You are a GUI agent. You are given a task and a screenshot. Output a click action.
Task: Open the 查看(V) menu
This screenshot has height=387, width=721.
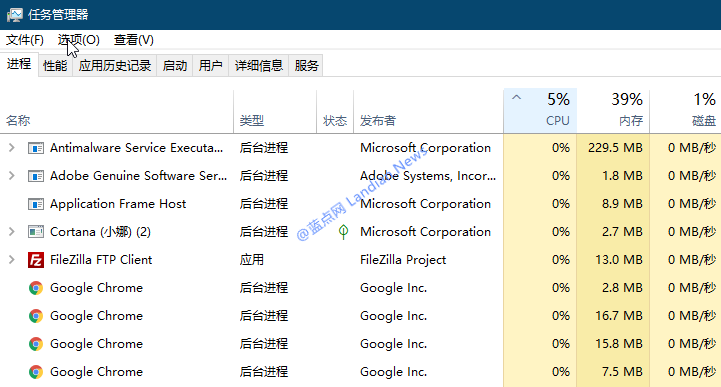134,40
